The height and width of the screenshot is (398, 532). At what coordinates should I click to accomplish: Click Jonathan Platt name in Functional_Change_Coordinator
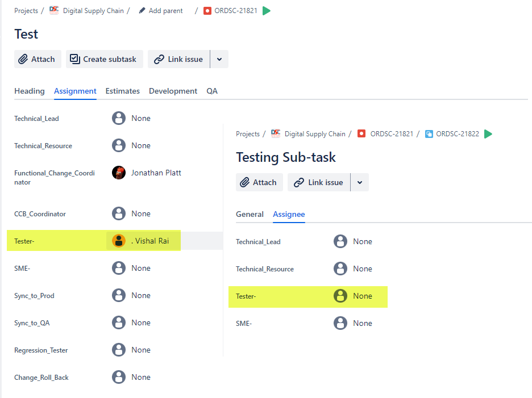[x=156, y=173]
